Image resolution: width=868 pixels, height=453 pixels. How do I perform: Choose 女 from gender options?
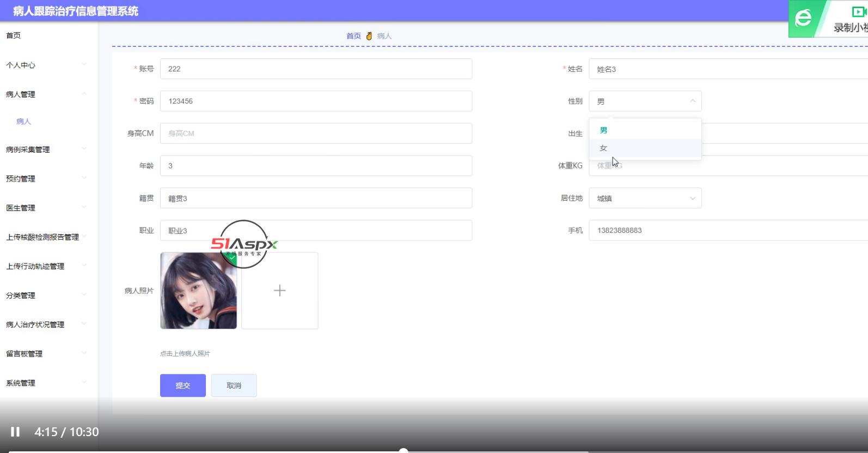tap(645, 148)
